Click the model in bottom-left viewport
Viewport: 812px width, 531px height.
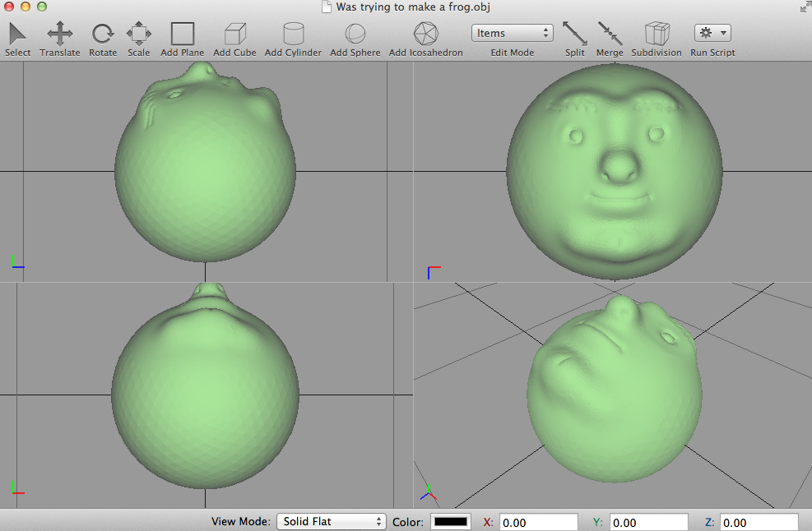[x=205, y=386]
